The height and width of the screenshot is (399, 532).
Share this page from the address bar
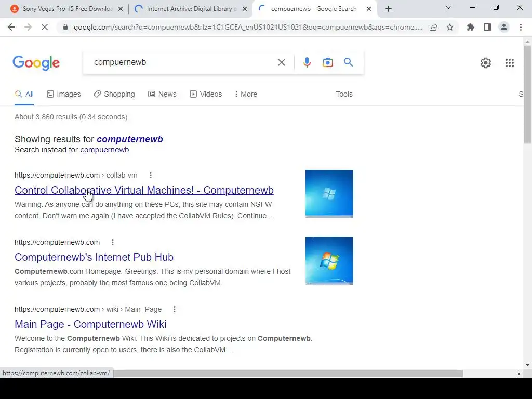(x=433, y=27)
